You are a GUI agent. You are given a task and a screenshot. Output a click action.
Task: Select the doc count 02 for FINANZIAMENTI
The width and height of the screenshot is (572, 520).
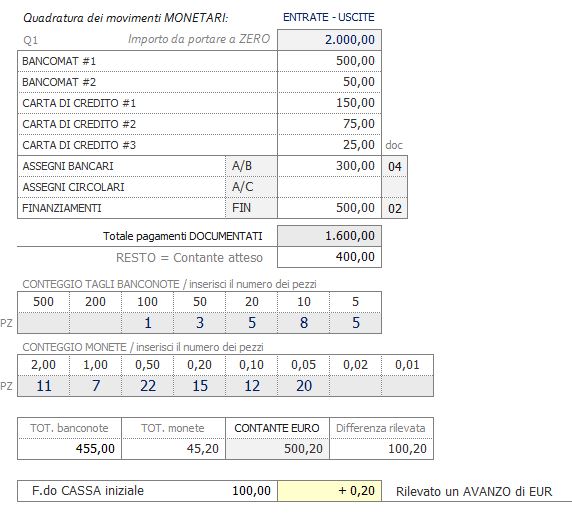pos(395,208)
